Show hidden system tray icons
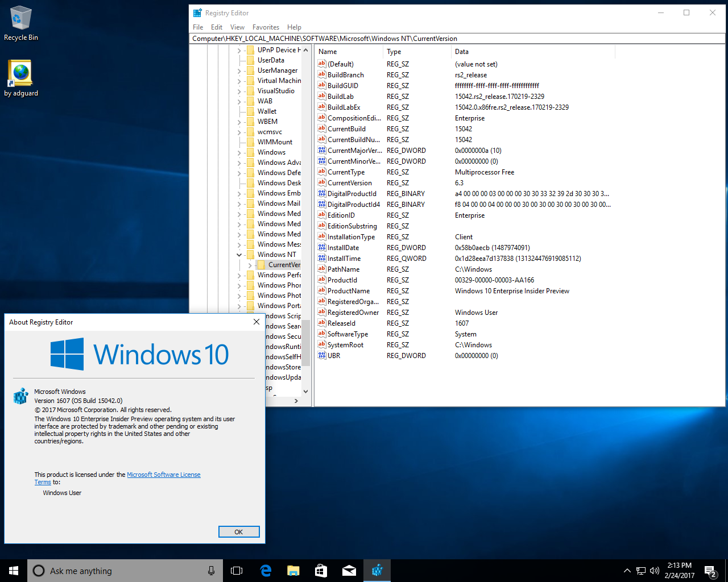This screenshot has height=582, width=728. coord(627,571)
